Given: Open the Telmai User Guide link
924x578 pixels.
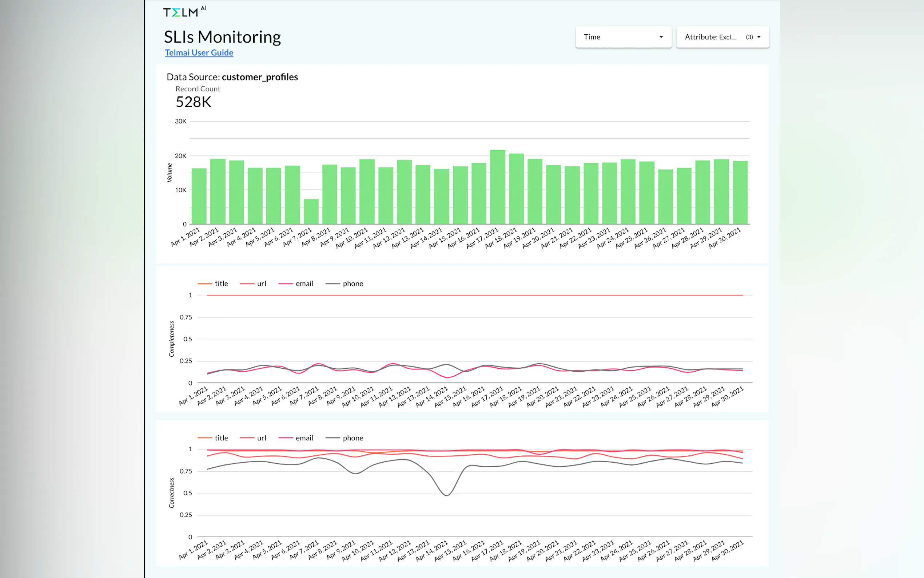Looking at the screenshot, I should pos(199,53).
